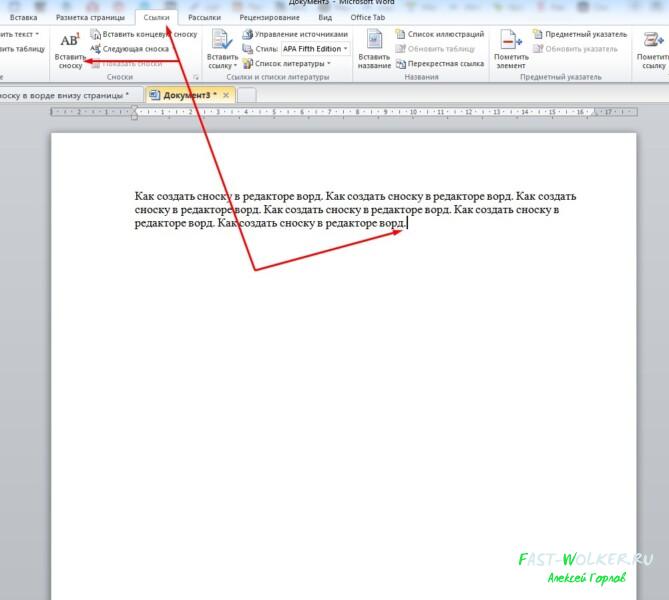
Task: Click Insert Endnote icon
Action: point(96,34)
